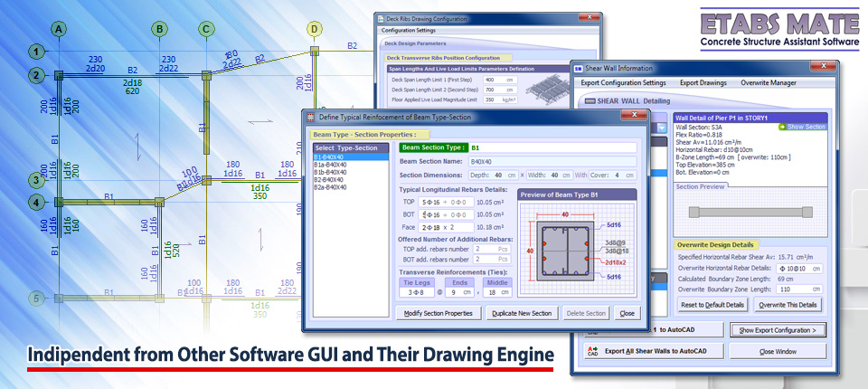
Task: Click Export All Shear Walls to AutoCAD
Action: [x=654, y=351]
